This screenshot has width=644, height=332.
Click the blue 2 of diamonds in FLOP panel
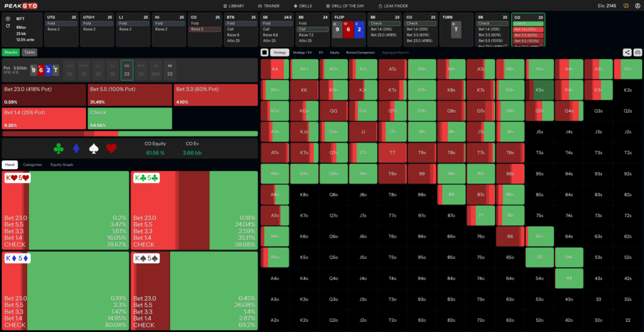[359, 30]
